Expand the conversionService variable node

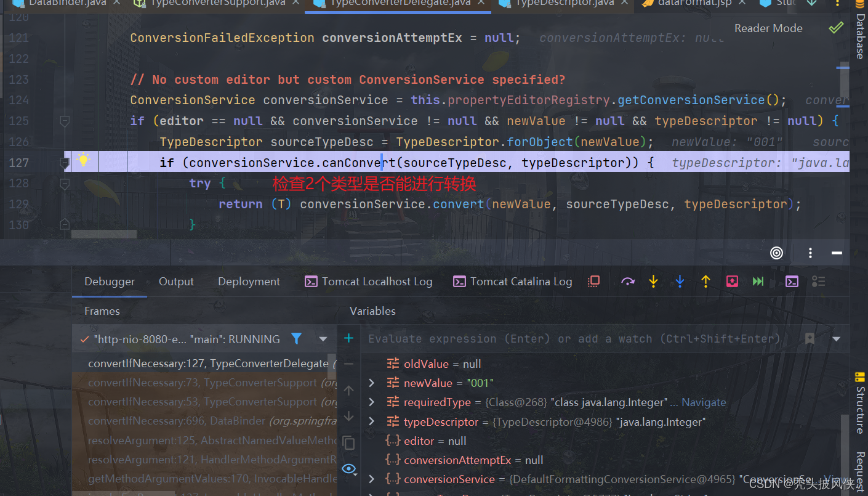[371, 479]
